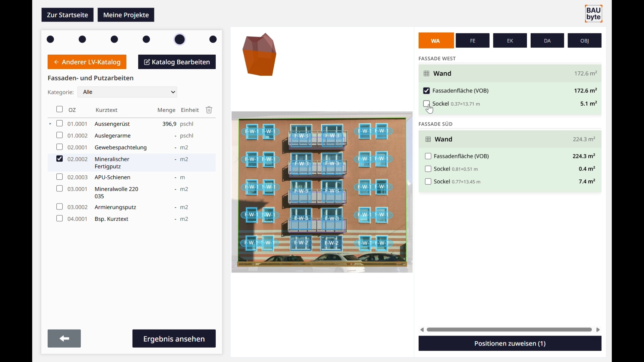The width and height of the screenshot is (644, 362).
Task: Click the Wand grid icon under Fassade West
Action: pyautogui.click(x=426, y=74)
